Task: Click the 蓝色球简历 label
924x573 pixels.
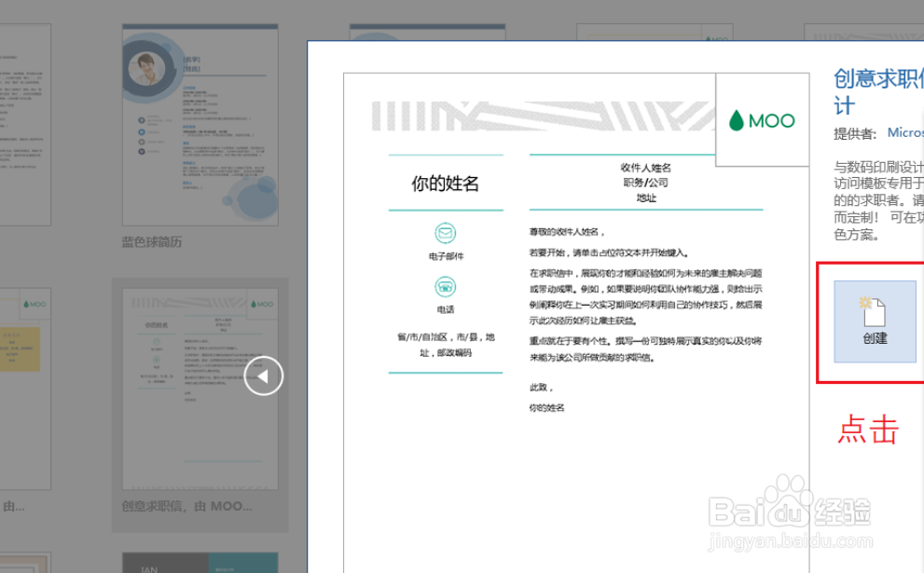Action: coord(151,242)
